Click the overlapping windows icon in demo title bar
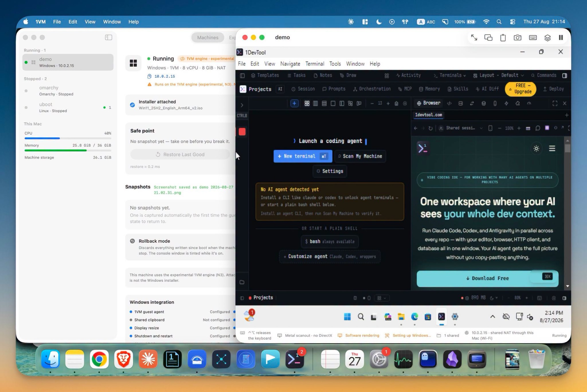Screen dimensions: 587x392 click(488, 37)
